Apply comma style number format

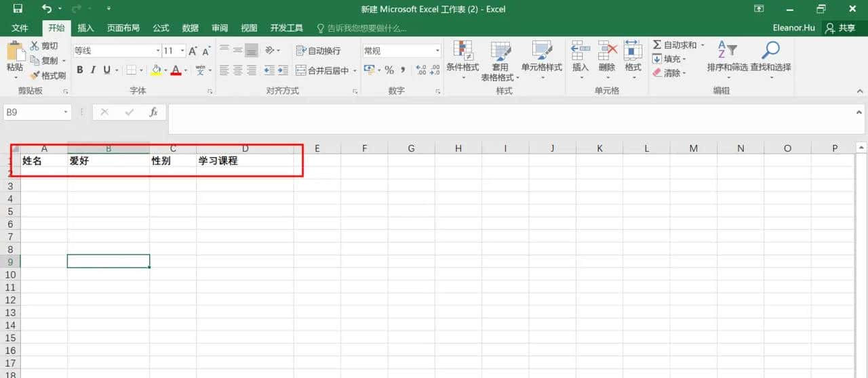403,70
